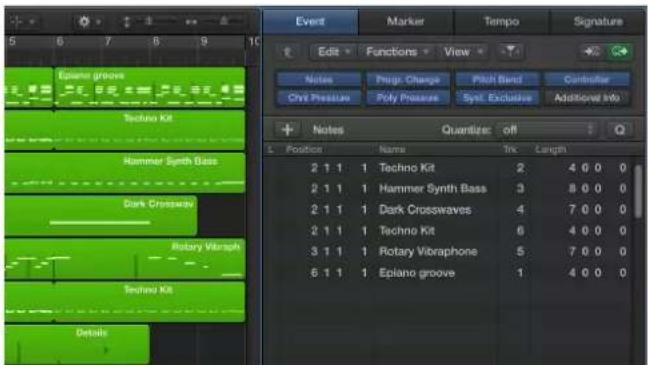
Task: Toggle the Chnl Pressure filter button
Action: 319,98
